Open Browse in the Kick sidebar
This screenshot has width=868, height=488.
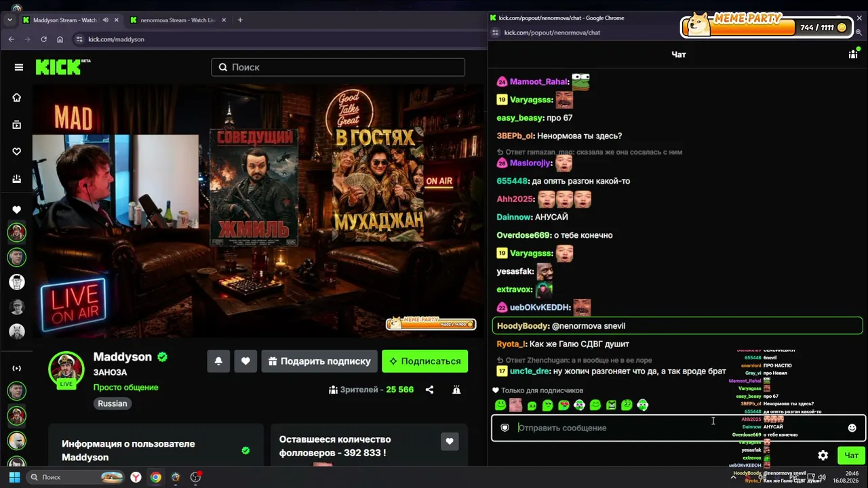(17, 125)
